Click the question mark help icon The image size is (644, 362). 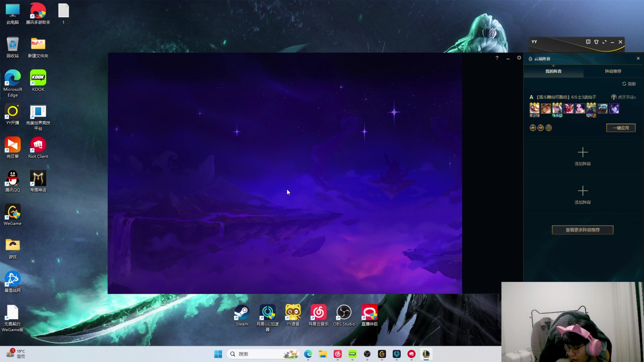click(497, 58)
